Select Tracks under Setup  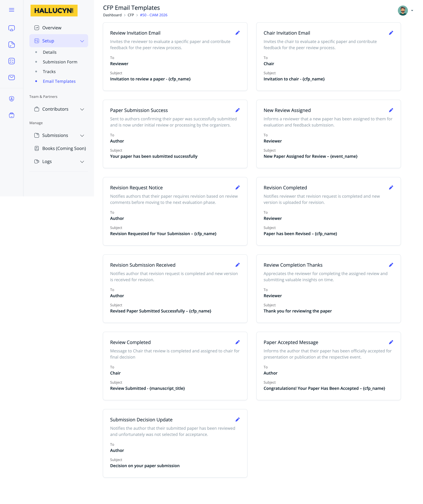pyautogui.click(x=49, y=71)
